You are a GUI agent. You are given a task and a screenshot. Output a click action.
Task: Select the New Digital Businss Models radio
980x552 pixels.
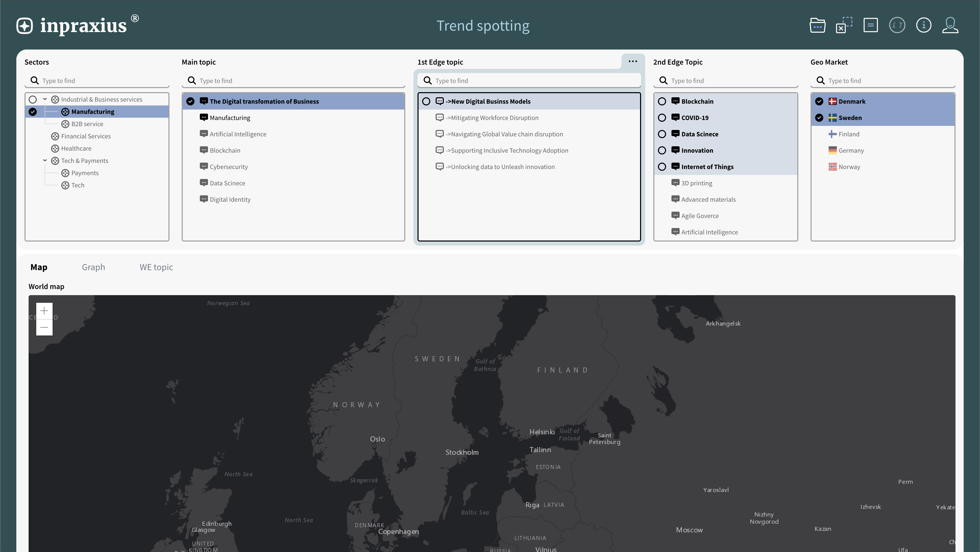pyautogui.click(x=426, y=101)
